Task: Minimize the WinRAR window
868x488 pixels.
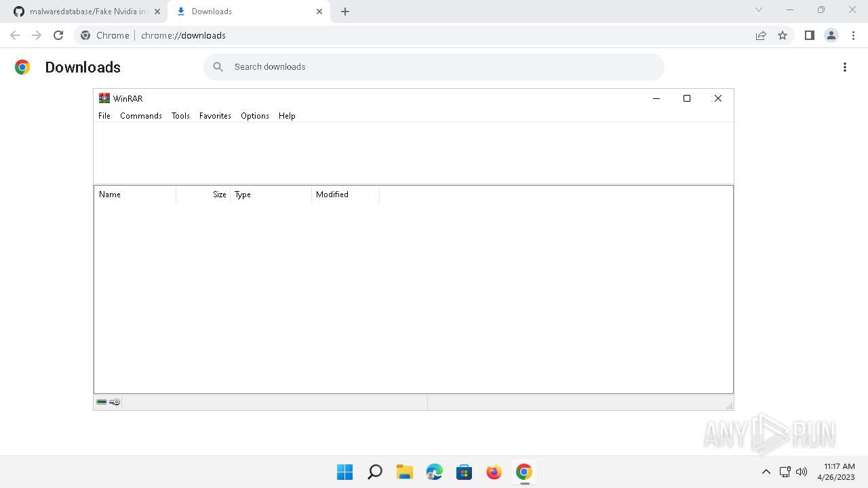Action: [x=656, y=98]
